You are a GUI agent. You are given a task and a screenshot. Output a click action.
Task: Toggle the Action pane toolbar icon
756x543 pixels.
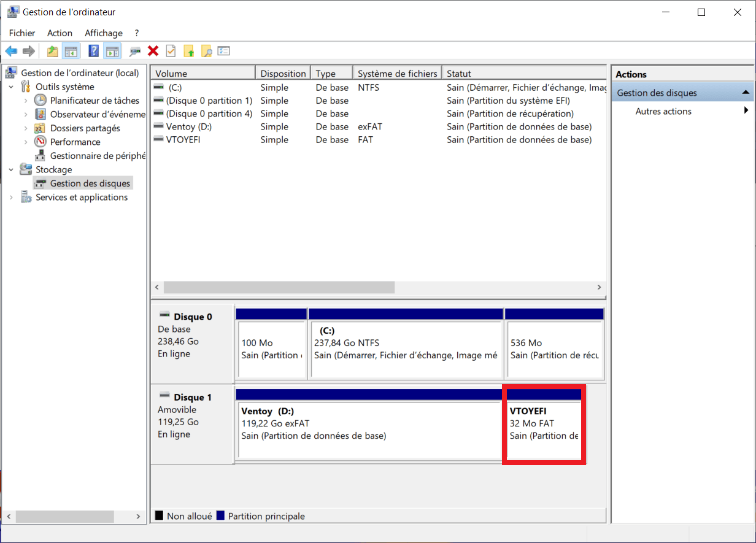111,51
